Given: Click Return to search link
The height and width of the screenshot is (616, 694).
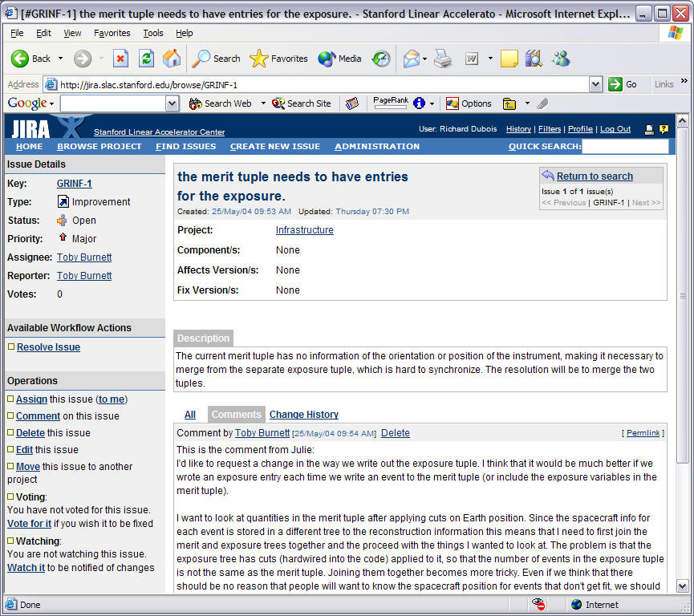Looking at the screenshot, I should coord(595,176).
